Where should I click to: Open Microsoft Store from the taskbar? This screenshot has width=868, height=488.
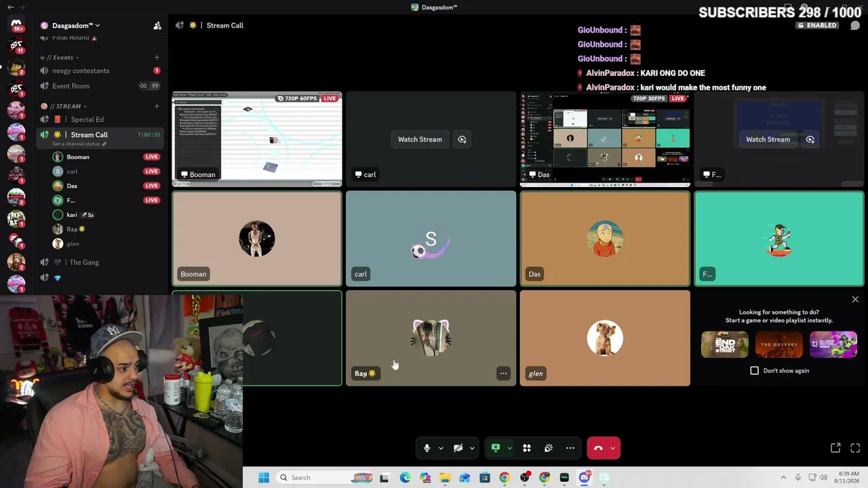(x=485, y=478)
